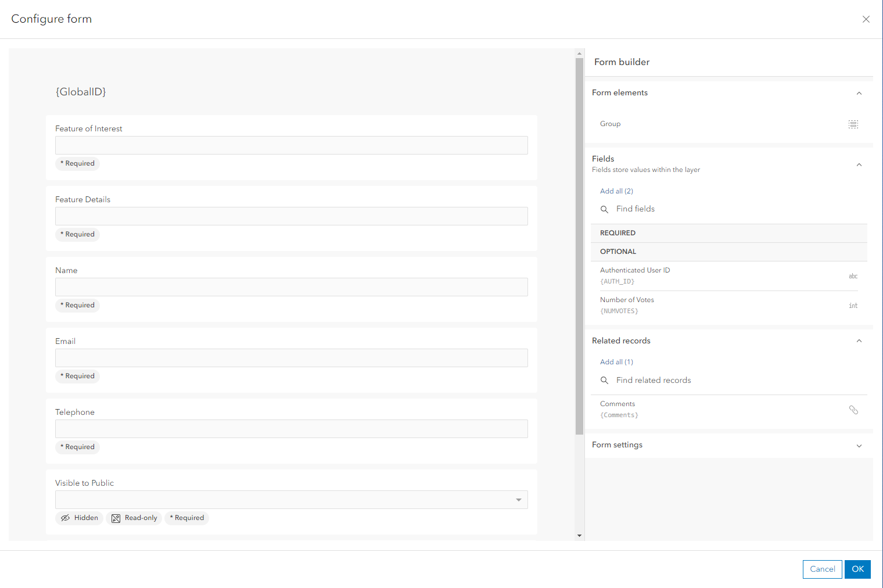Click the Find fields magnifier icon
The width and height of the screenshot is (883, 588).
coord(604,209)
